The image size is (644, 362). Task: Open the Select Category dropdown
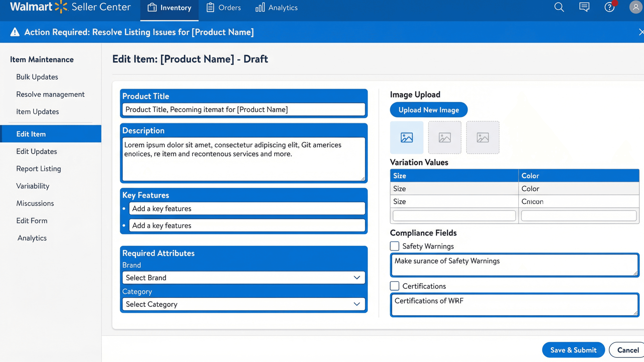(x=244, y=304)
